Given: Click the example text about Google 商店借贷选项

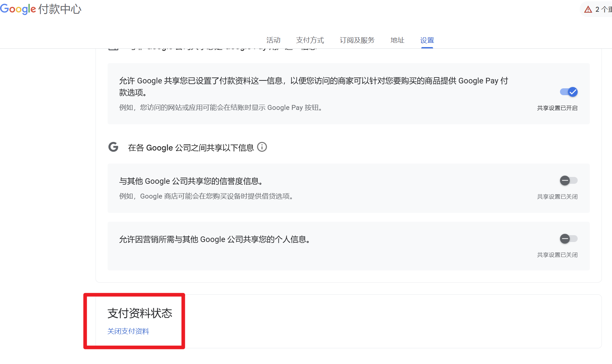Looking at the screenshot, I should (206, 196).
